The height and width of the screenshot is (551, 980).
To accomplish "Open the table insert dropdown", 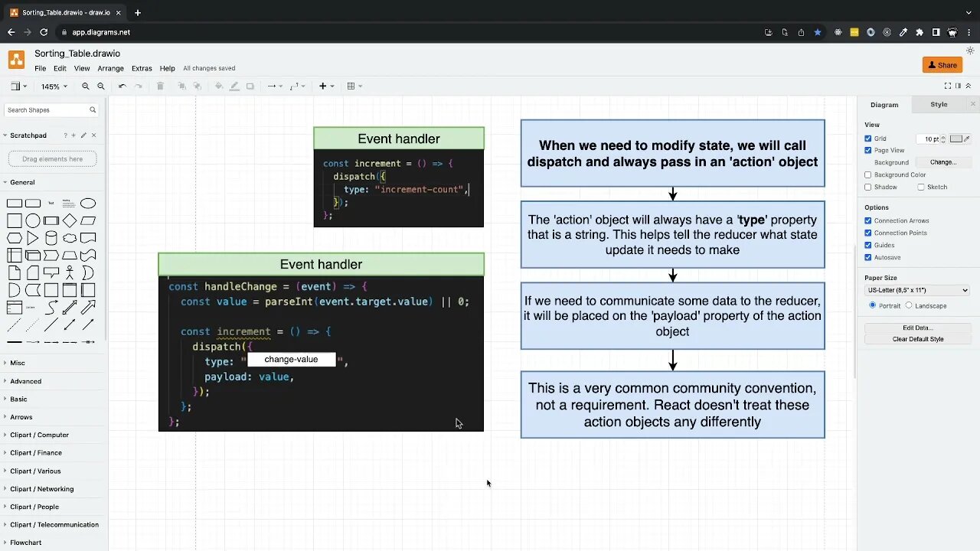I will pos(354,86).
